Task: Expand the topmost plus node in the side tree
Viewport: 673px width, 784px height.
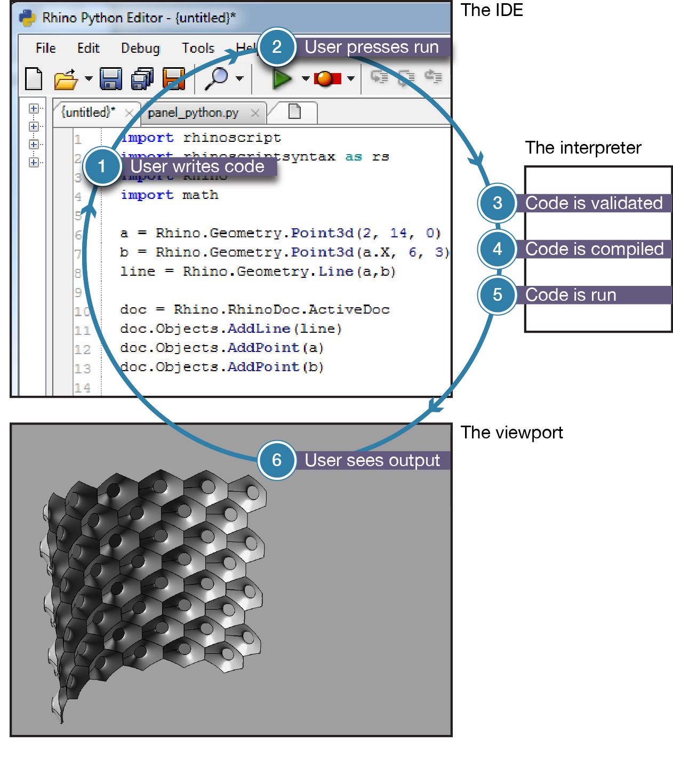Action: coord(34,108)
